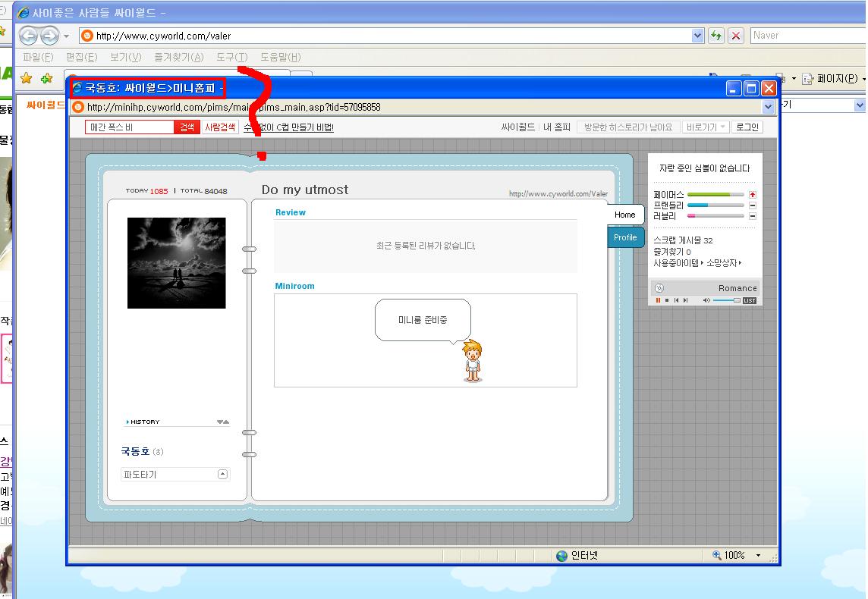Image resolution: width=868 pixels, height=599 pixels.
Task: Click the stop button in music player
Action: point(667,301)
